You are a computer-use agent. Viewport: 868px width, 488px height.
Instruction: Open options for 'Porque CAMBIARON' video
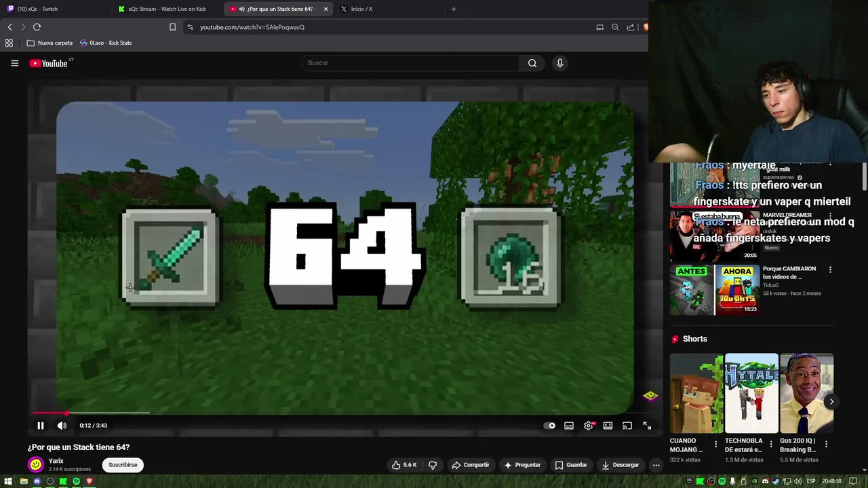pyautogui.click(x=830, y=270)
